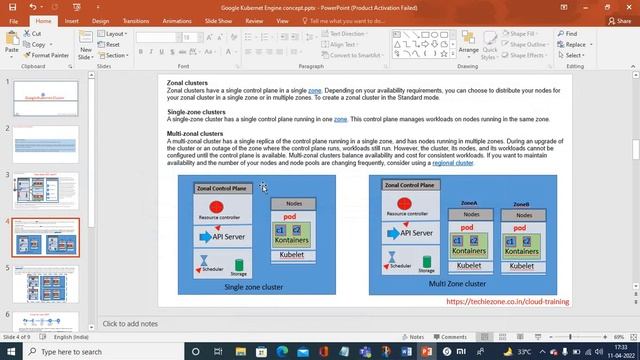Open Word from the taskbar

[407, 351]
